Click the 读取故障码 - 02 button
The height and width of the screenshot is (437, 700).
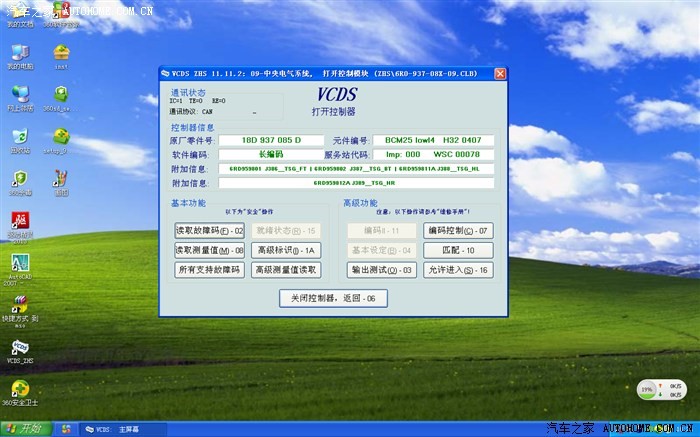[x=210, y=230]
